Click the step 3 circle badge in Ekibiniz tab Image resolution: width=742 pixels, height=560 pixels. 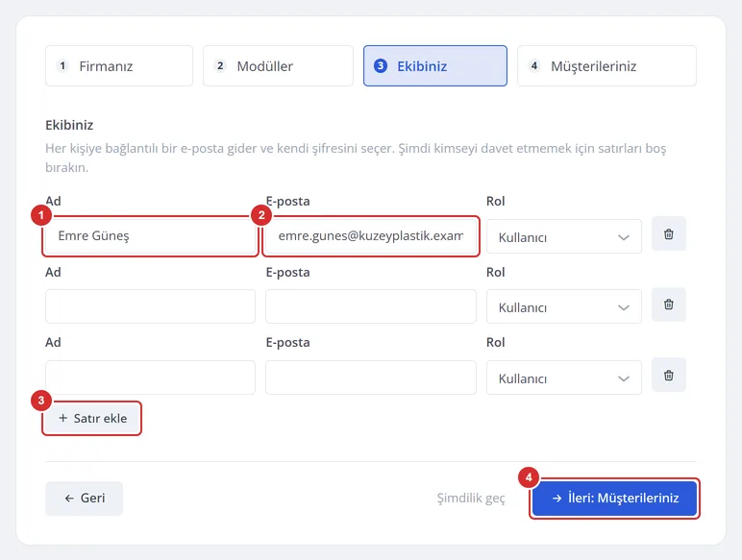click(381, 65)
